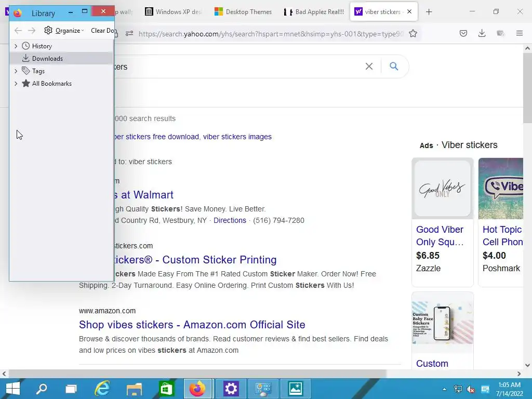Open a new Firefox tab
This screenshot has width=532, height=399.
click(429, 12)
